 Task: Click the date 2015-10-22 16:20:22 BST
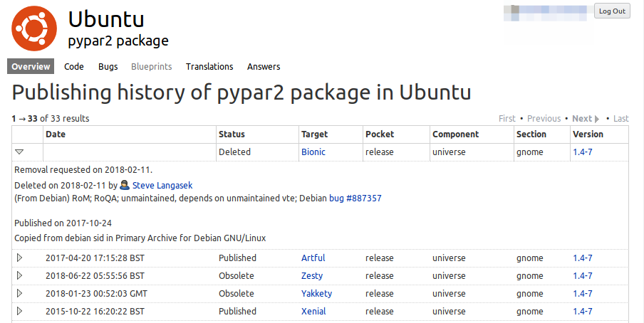tap(95, 311)
